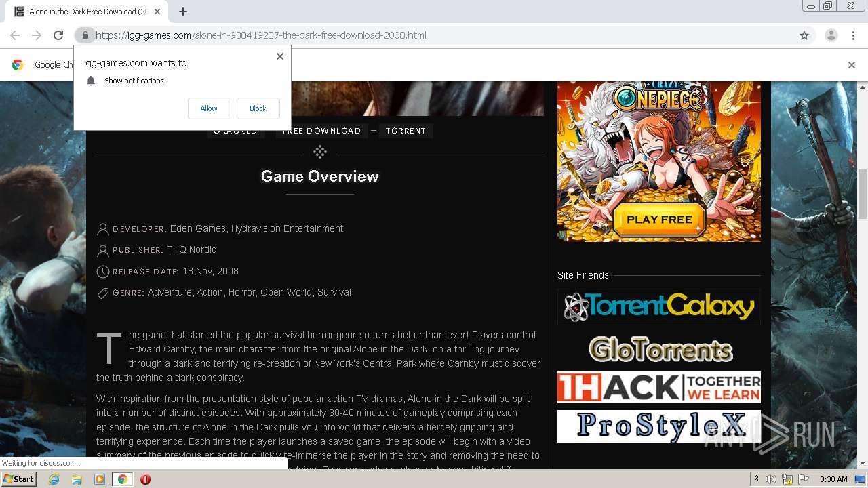Image resolution: width=868 pixels, height=488 pixels.
Task: Allow notifications from igg-games.com
Action: click(209, 108)
